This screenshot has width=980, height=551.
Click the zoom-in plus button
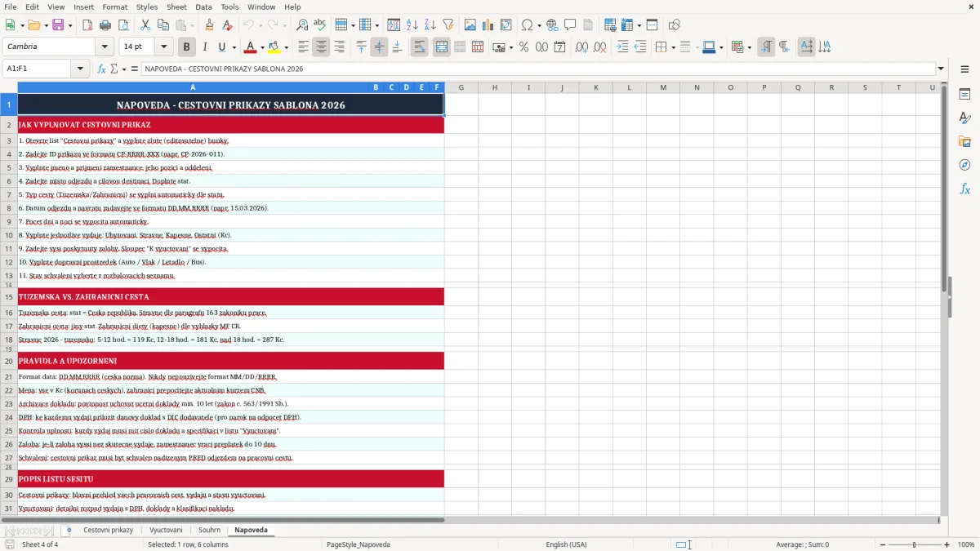[x=947, y=544]
